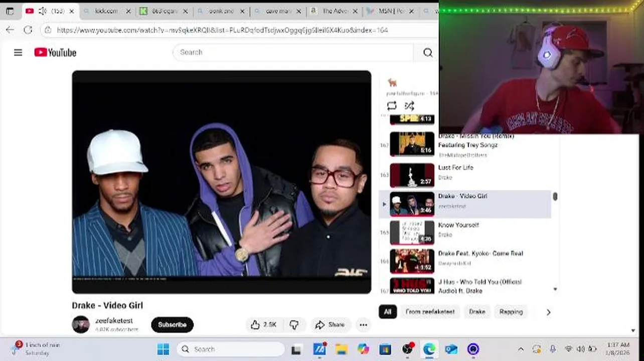Play Lust For Life from playlist
Image resolution: width=644 pixels, height=361 pixels.
point(465,175)
